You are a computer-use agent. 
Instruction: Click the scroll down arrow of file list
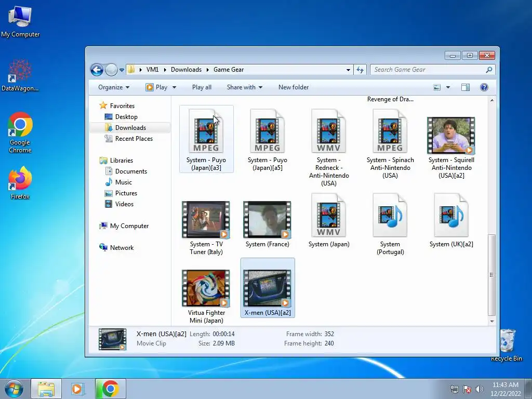491,321
